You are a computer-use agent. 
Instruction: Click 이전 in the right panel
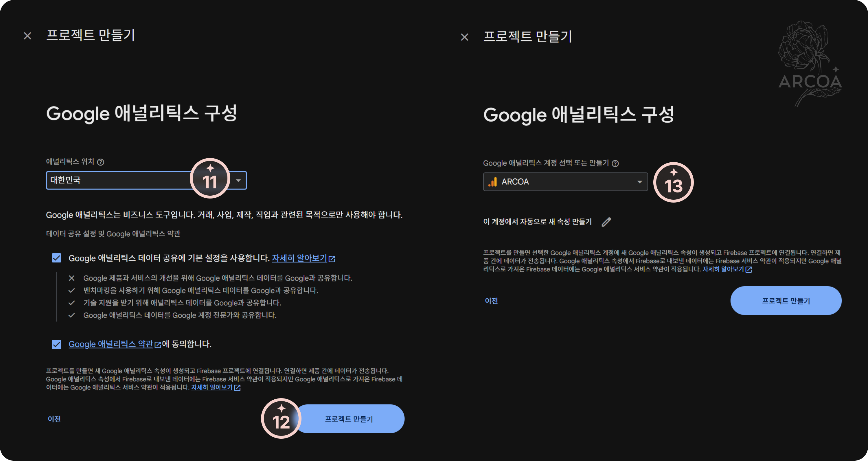(x=491, y=301)
